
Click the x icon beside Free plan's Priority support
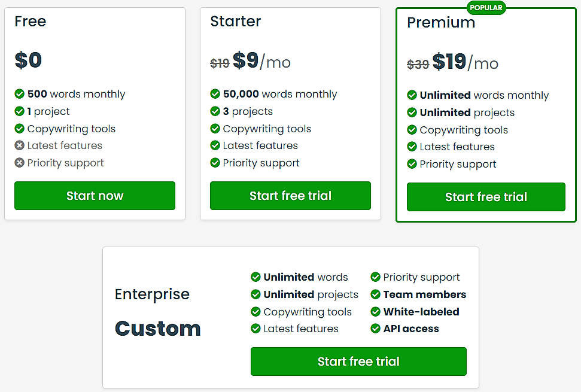pyautogui.click(x=20, y=163)
